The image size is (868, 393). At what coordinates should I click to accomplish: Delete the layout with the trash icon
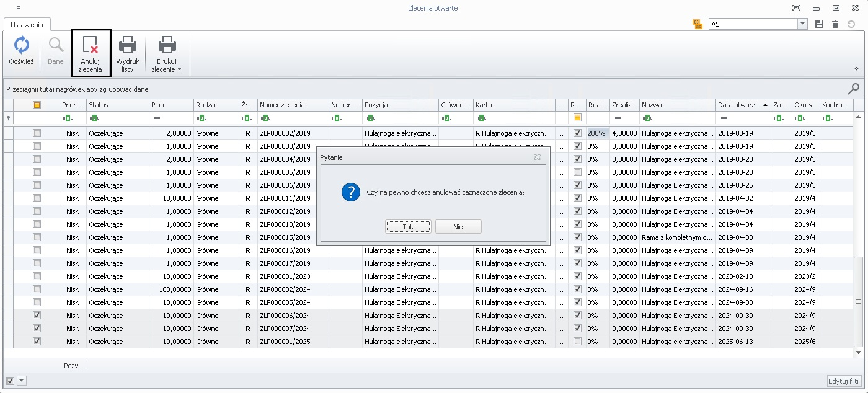[835, 24]
